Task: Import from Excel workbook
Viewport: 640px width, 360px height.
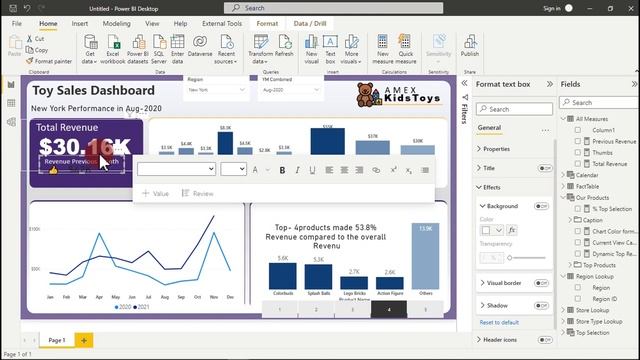Action: (113, 49)
